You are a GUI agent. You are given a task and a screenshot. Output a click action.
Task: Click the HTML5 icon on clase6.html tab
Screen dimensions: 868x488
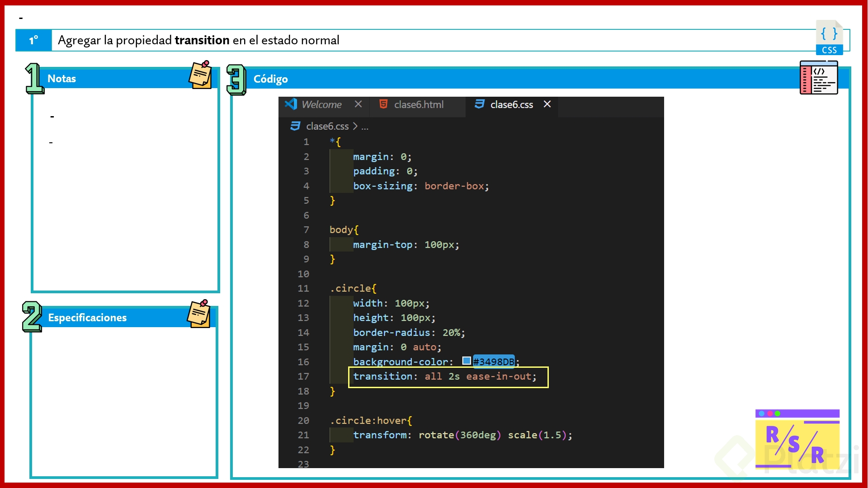[x=383, y=104]
